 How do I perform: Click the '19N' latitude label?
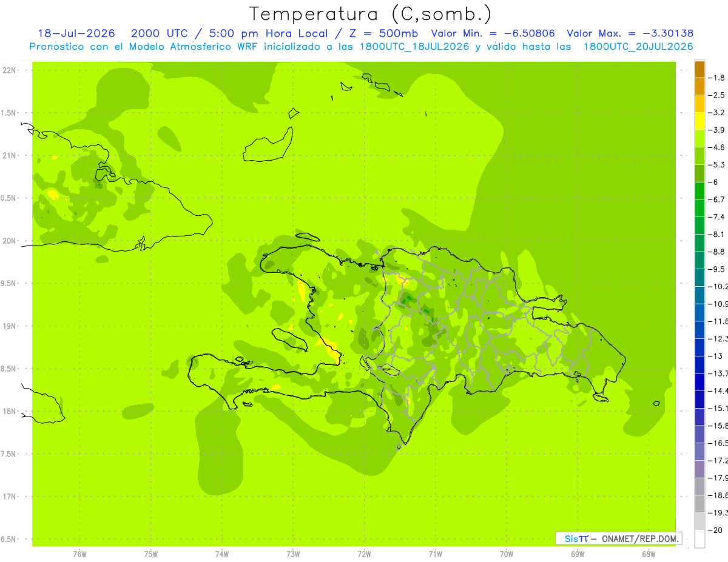pyautogui.click(x=9, y=326)
